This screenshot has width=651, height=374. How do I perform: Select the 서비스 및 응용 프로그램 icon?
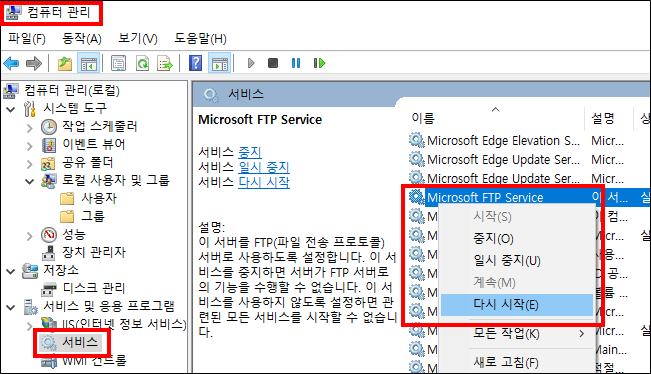coord(30,306)
